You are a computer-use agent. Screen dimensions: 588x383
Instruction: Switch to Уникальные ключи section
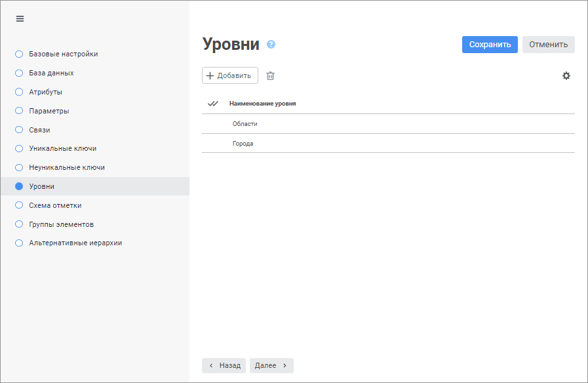[x=63, y=148]
